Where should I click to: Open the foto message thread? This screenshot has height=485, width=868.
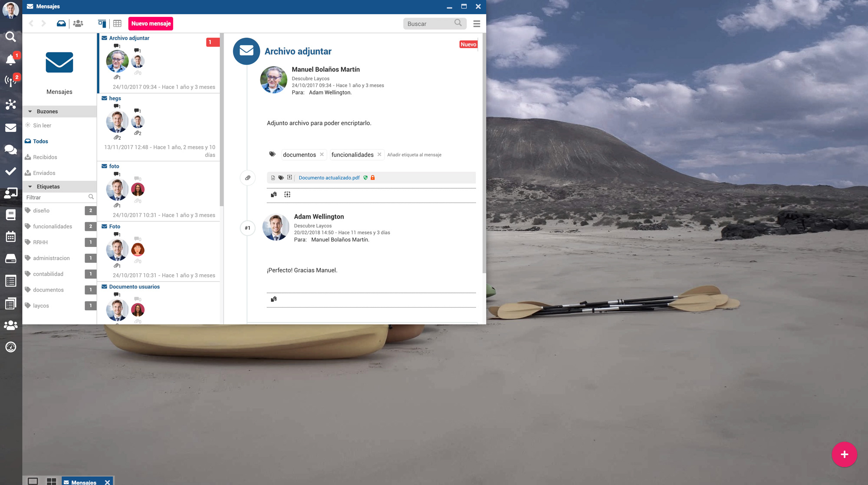(x=159, y=191)
